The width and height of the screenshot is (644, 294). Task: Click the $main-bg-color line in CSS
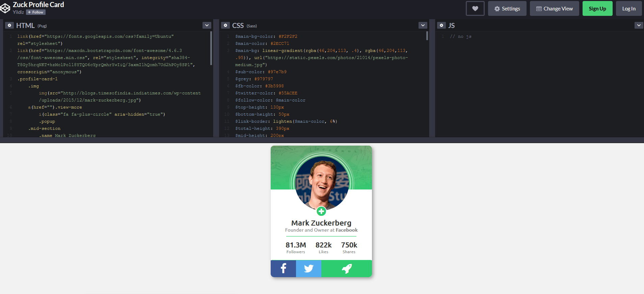266,36
